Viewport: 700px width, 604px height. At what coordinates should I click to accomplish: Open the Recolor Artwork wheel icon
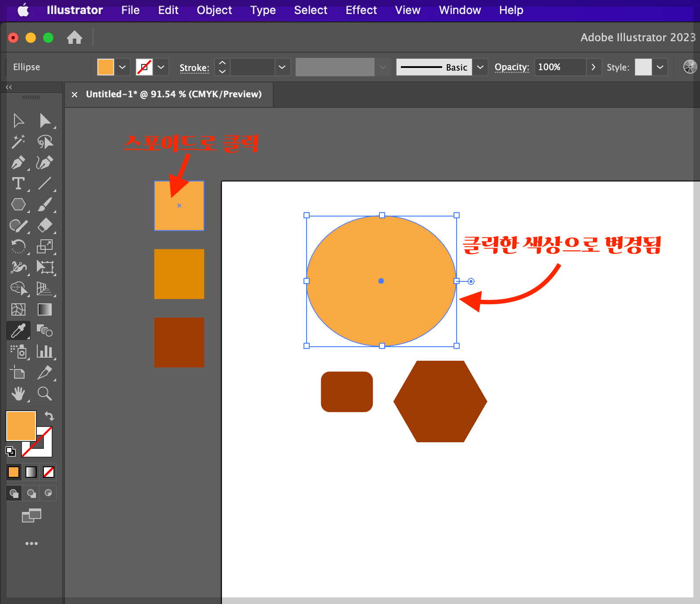pos(690,67)
